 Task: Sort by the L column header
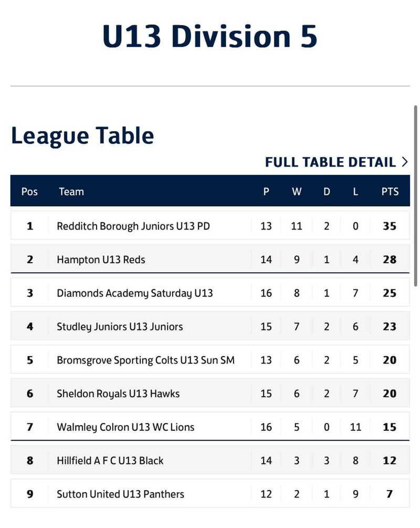click(355, 192)
